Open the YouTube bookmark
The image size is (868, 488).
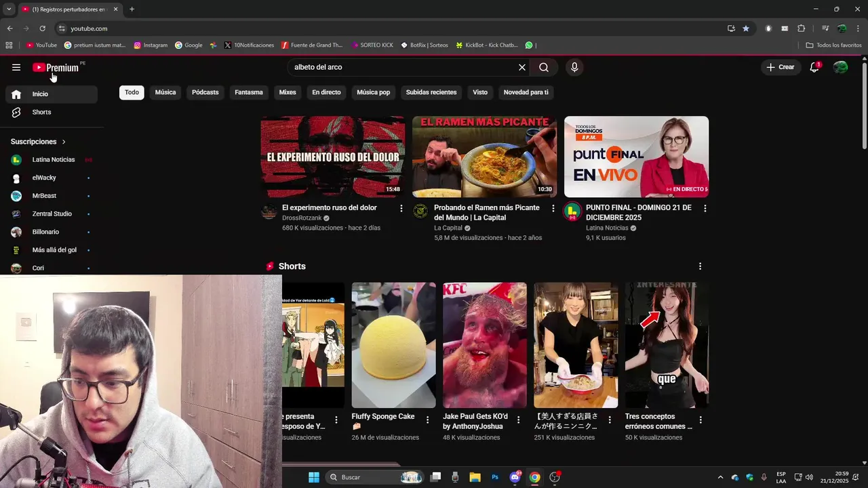(41, 45)
